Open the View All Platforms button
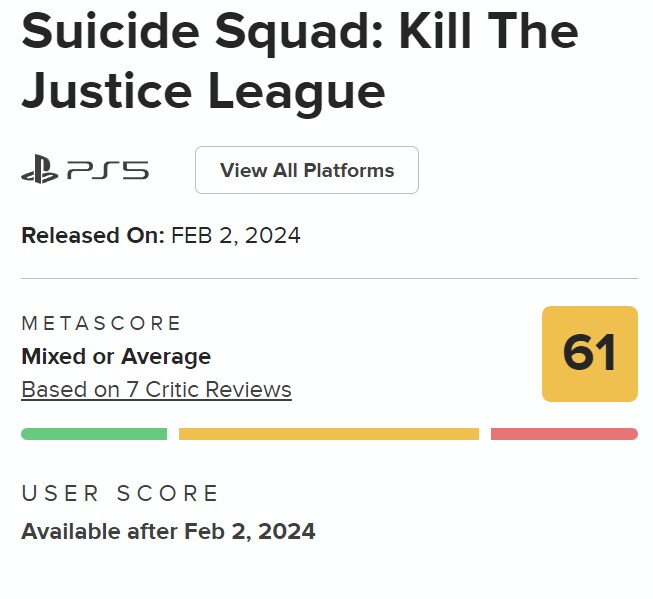The height and width of the screenshot is (599, 653). point(307,170)
